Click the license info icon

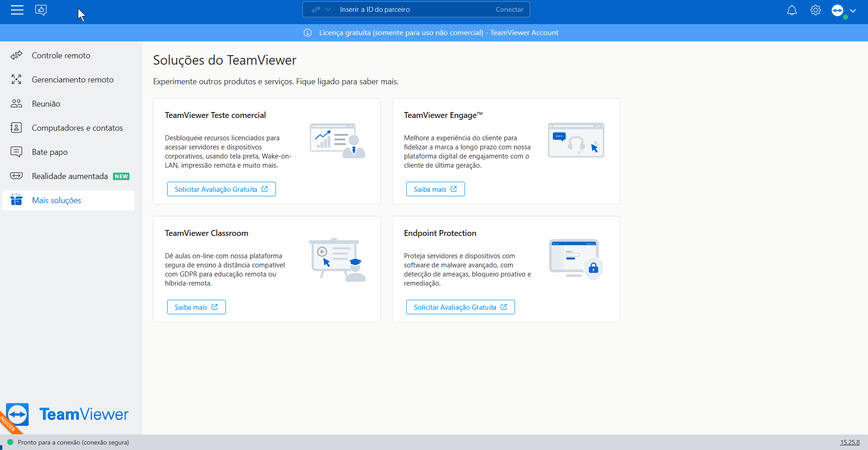tap(308, 33)
